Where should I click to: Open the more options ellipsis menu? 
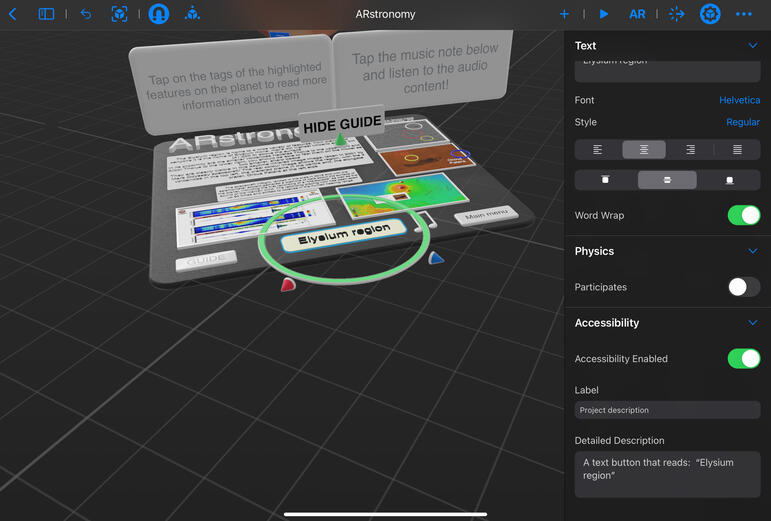coord(743,14)
